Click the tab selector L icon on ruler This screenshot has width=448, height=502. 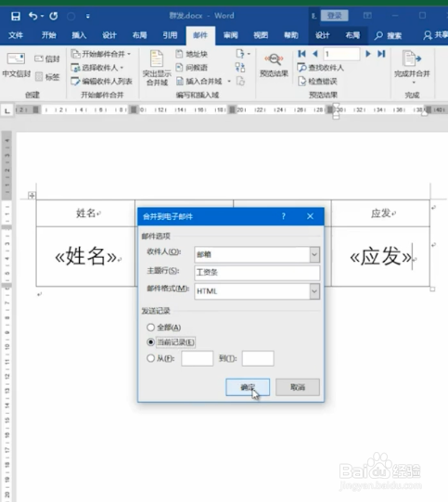coord(7,110)
